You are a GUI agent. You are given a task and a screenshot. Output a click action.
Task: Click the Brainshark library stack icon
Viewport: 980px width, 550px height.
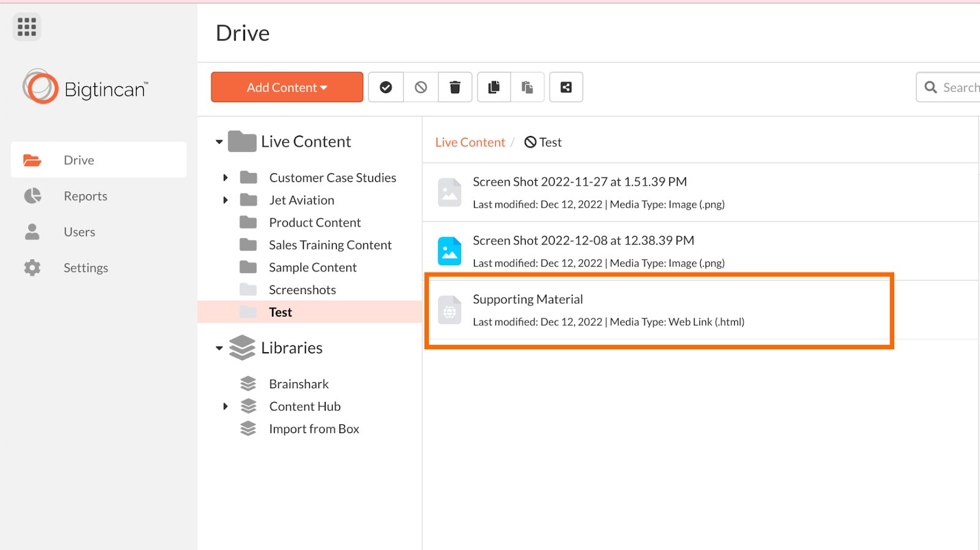(248, 383)
